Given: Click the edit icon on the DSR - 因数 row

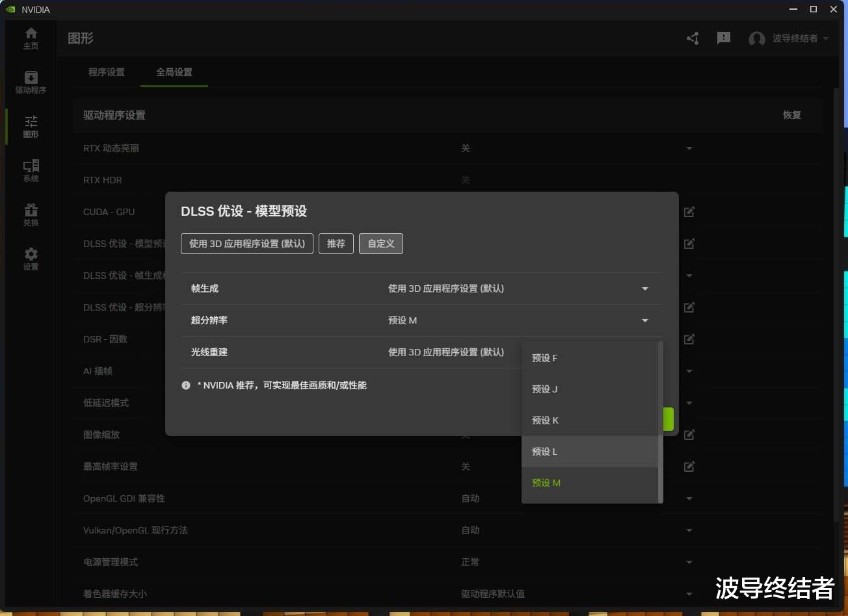Looking at the screenshot, I should click(x=689, y=339).
